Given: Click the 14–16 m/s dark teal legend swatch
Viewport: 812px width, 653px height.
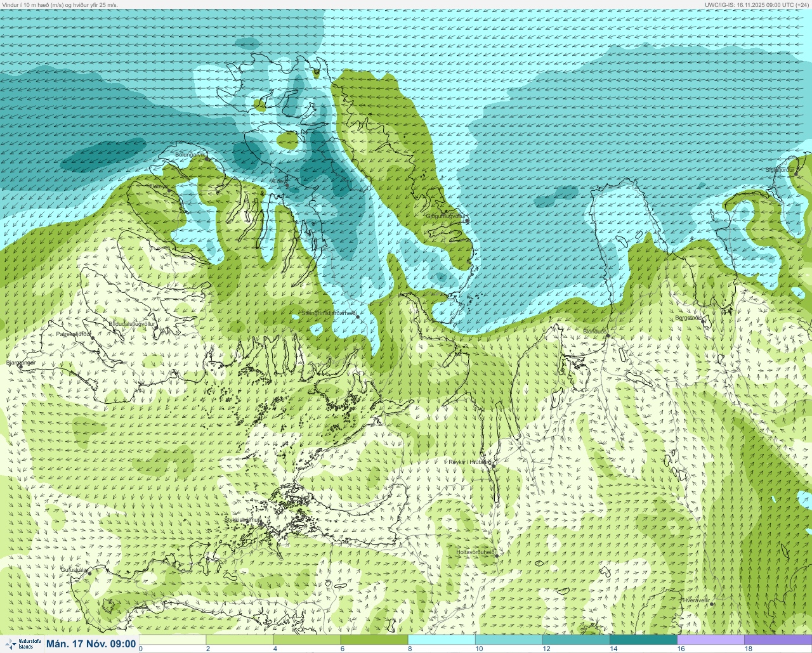Looking at the screenshot, I should (643, 640).
